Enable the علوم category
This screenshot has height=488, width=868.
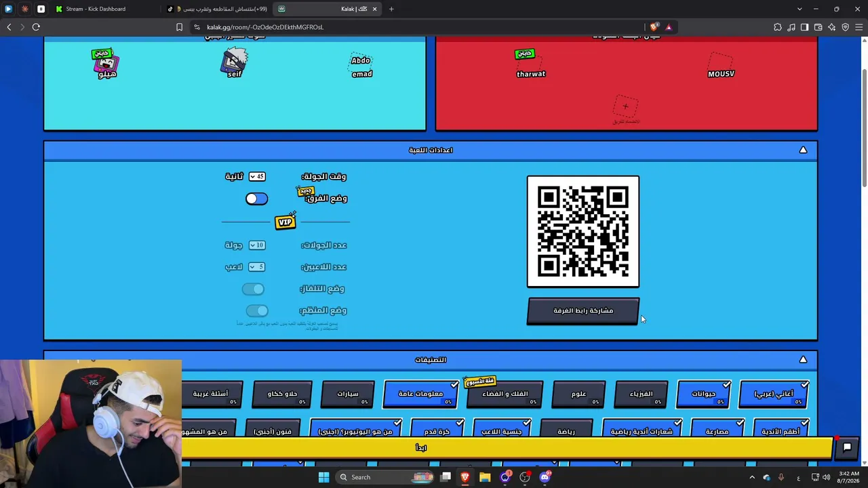tap(579, 394)
